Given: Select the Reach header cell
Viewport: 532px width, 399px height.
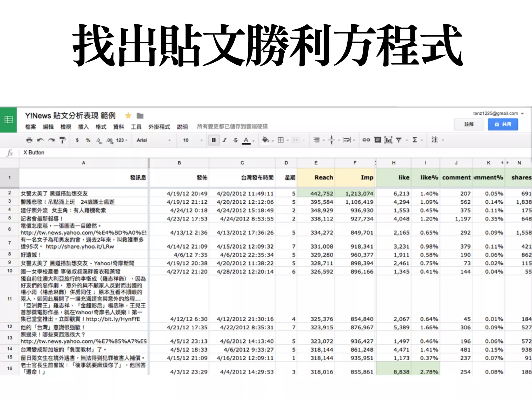Looking at the screenshot, I should pos(316,177).
